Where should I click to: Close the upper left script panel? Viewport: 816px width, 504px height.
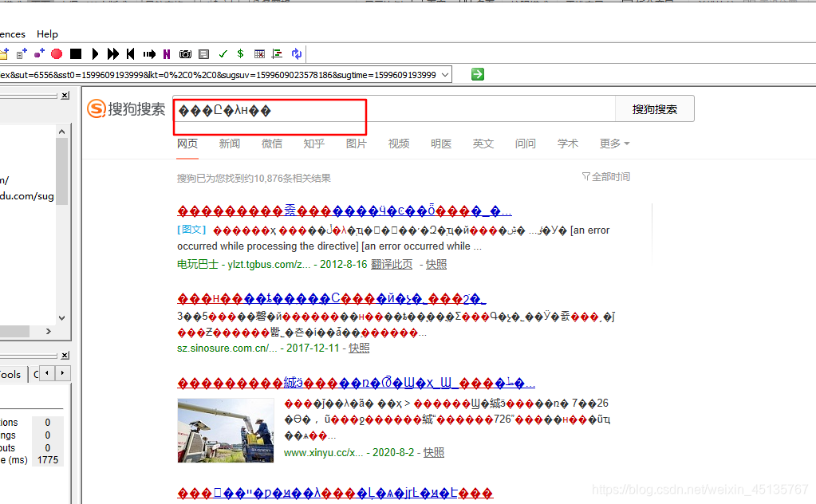(x=65, y=95)
